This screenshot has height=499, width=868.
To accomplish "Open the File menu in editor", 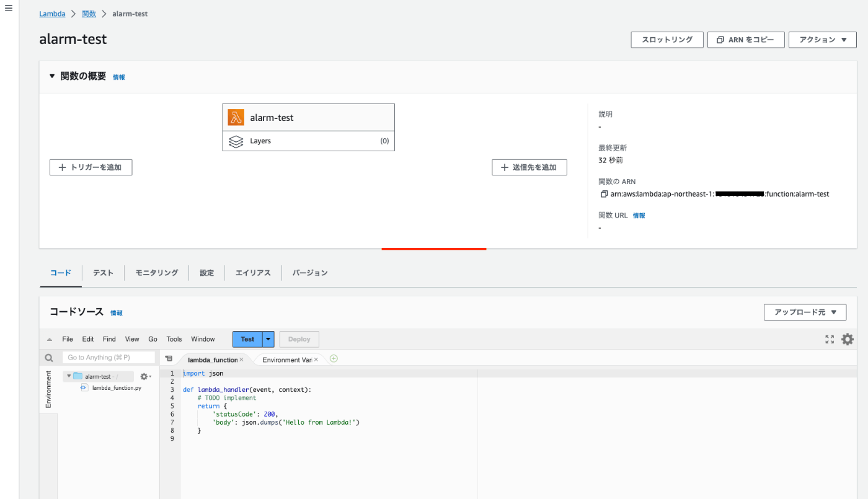I will pyautogui.click(x=68, y=339).
